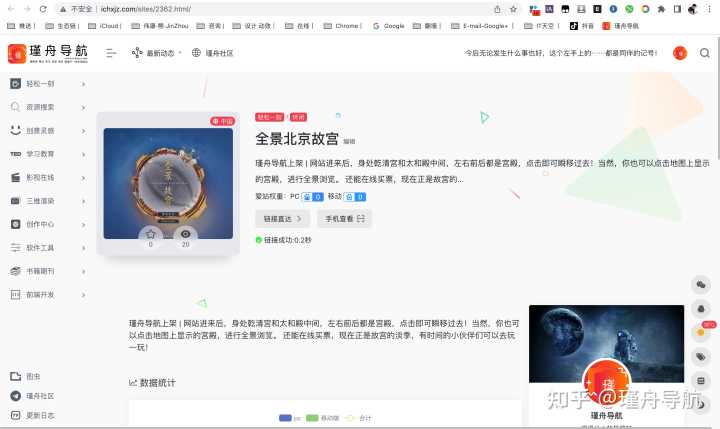The image size is (720, 429).
Task: Click the 创意灵感 smiley sidebar icon
Action: pos(16,130)
